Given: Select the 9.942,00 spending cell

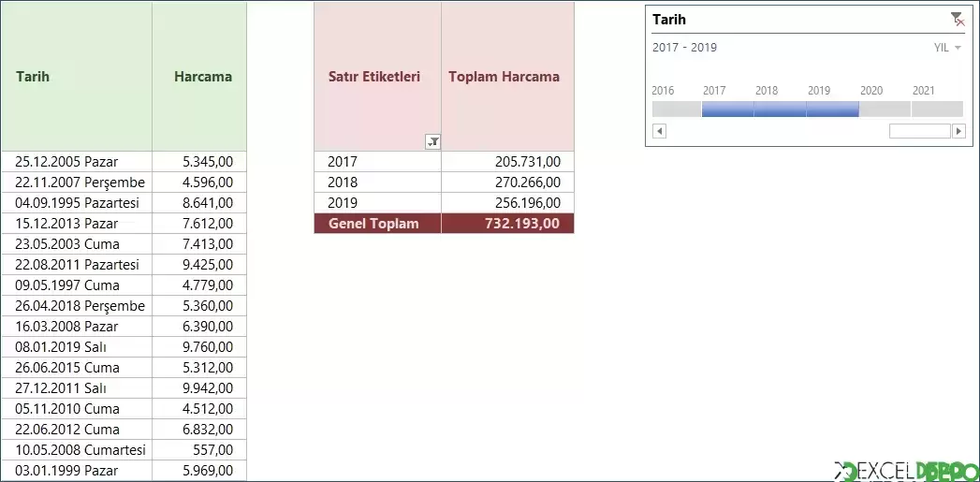Looking at the screenshot, I should point(199,388).
